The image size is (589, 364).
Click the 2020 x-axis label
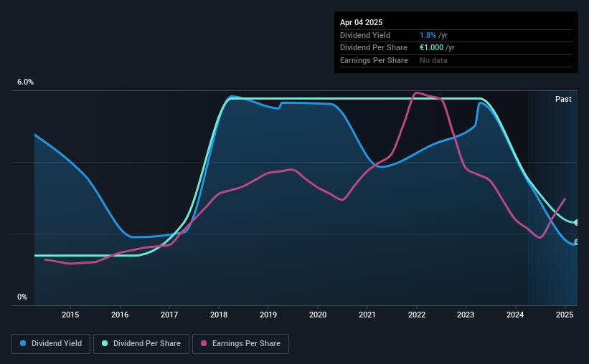pyautogui.click(x=318, y=315)
